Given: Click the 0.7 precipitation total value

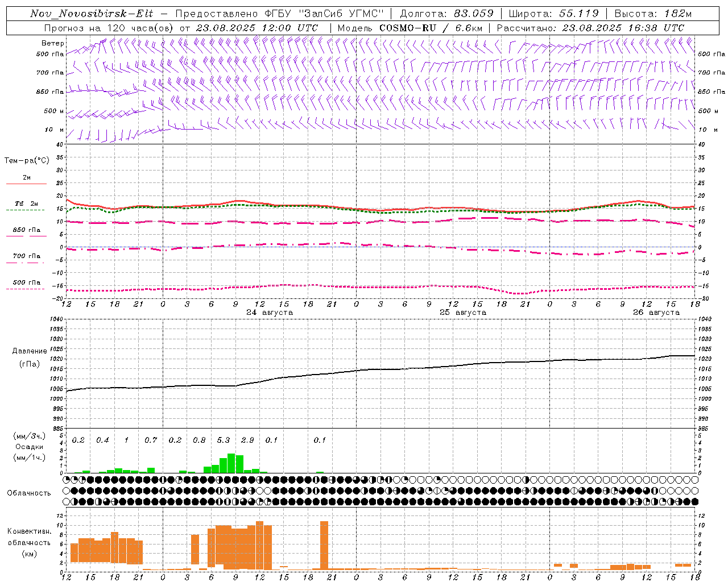Looking at the screenshot, I should (x=151, y=440).
